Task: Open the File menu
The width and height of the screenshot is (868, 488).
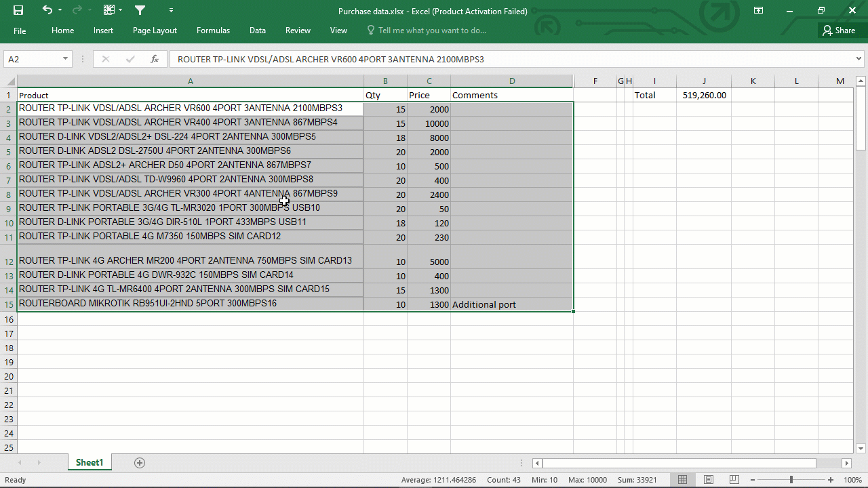Action: point(20,30)
